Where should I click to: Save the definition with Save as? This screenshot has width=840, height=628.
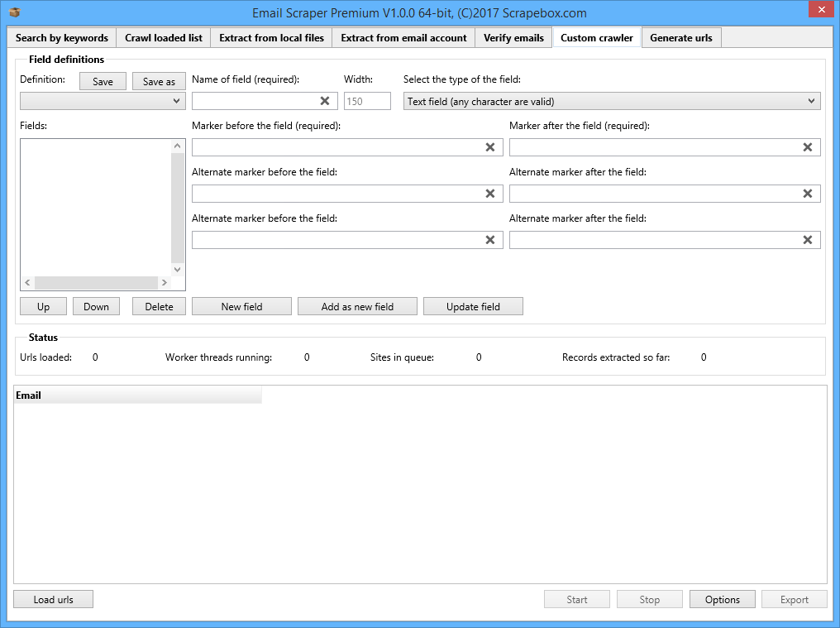[159, 82]
